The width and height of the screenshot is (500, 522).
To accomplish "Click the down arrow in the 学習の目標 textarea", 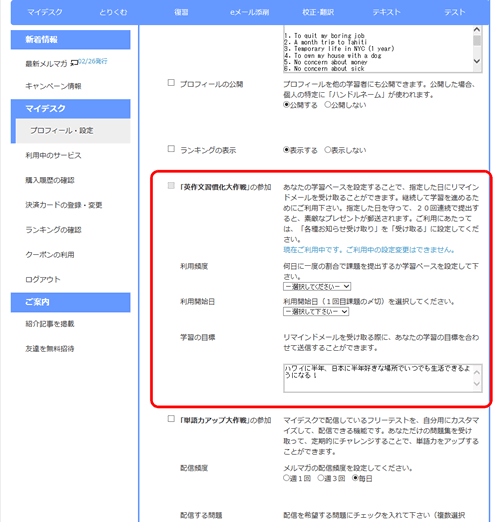I will click(477, 384).
